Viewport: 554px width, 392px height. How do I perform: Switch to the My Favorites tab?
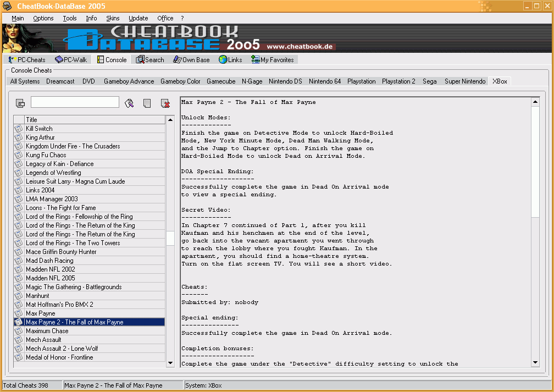point(273,59)
